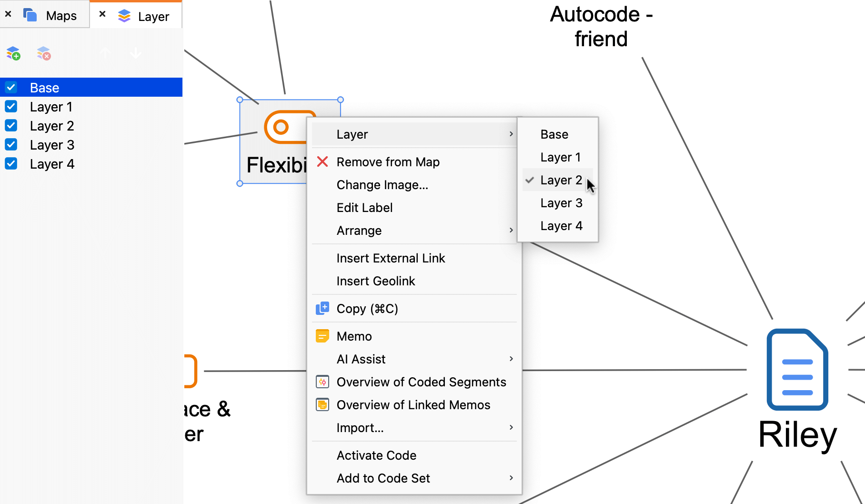Image resolution: width=865 pixels, height=504 pixels.
Task: Select the Base row in layer list
Action: coord(91,87)
